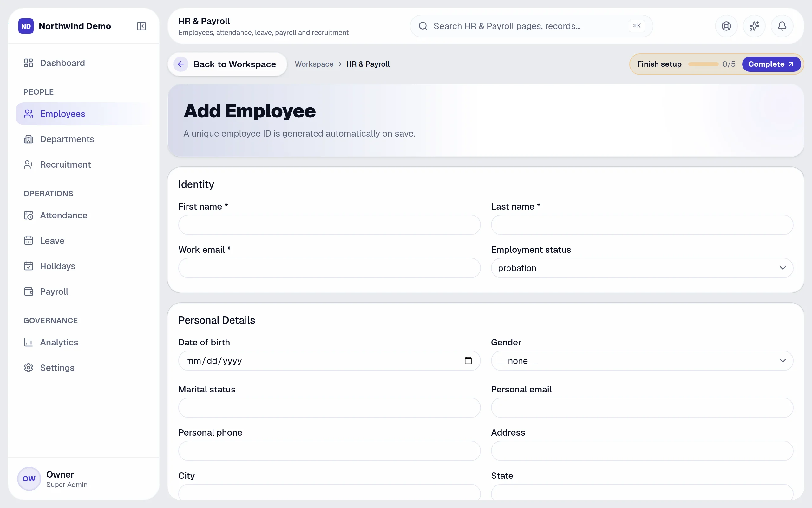
Task: Focus the search HR & Payroll field
Action: tap(531, 26)
